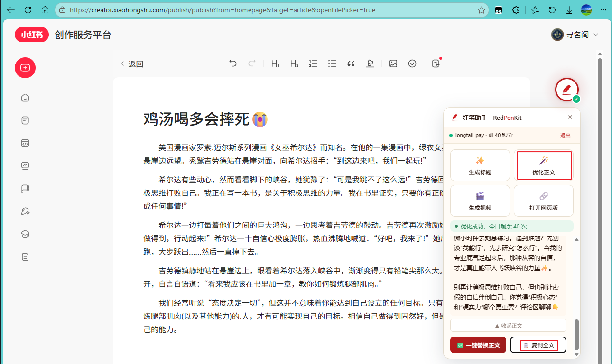The height and width of the screenshot is (364, 612).
Task: Click the 优化正文 button
Action: (544, 165)
